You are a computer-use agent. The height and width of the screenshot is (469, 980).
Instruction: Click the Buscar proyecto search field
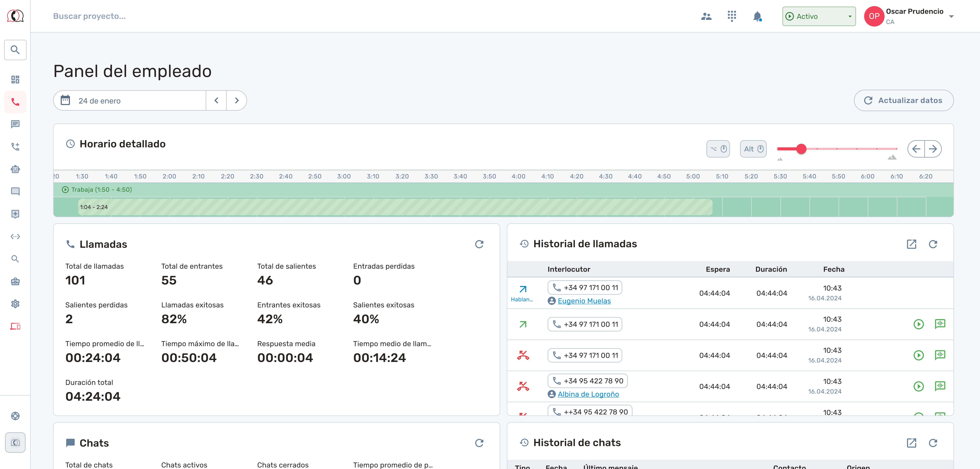click(x=89, y=16)
